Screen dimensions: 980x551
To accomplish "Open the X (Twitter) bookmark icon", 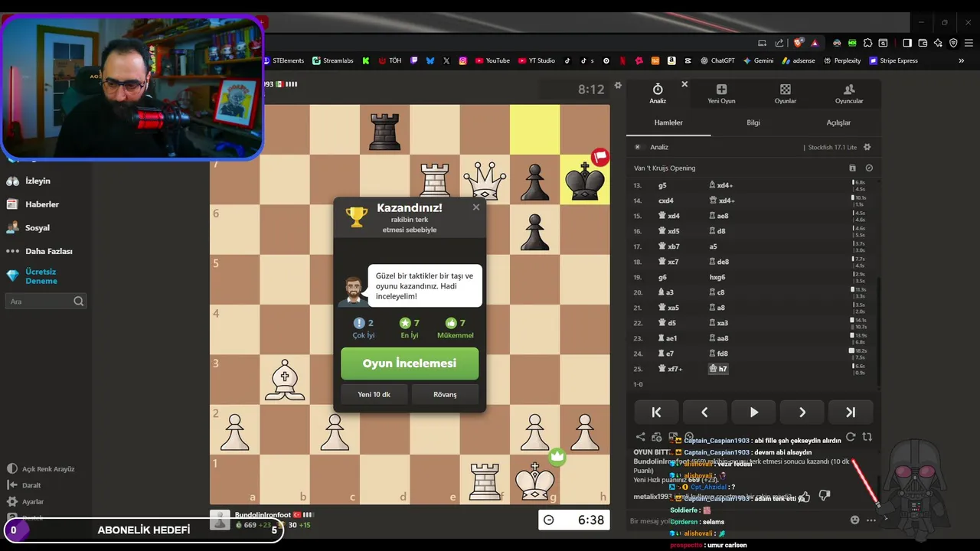I will coord(446,60).
